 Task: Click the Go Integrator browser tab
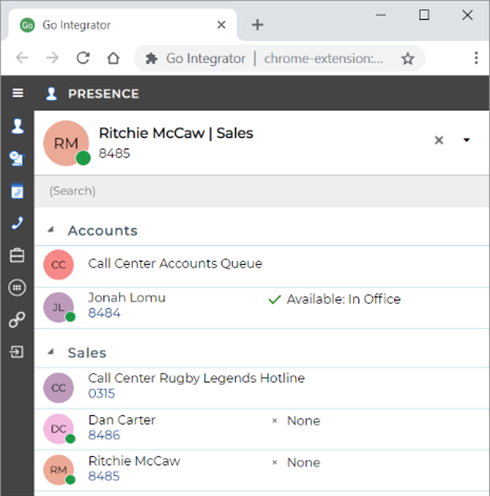tap(123, 25)
